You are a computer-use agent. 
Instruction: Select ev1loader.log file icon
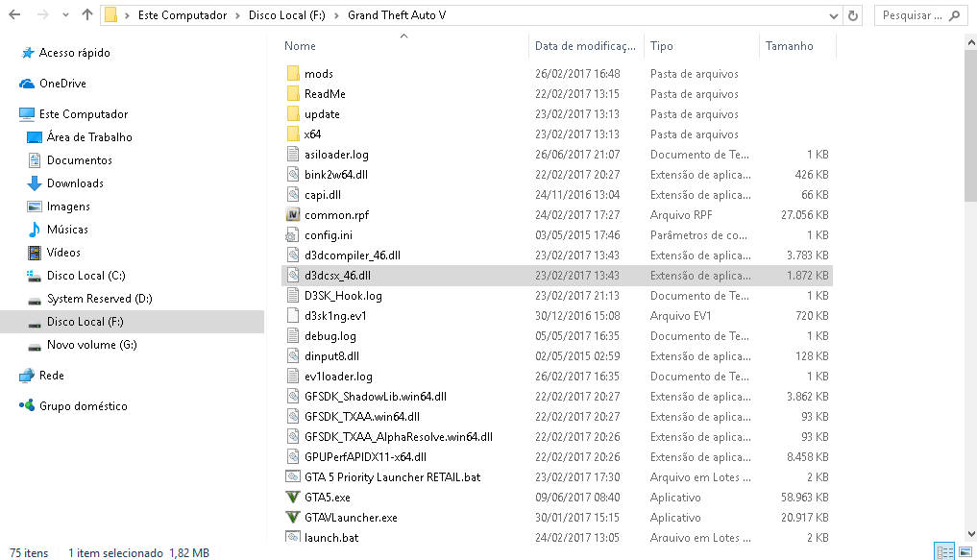pos(293,377)
